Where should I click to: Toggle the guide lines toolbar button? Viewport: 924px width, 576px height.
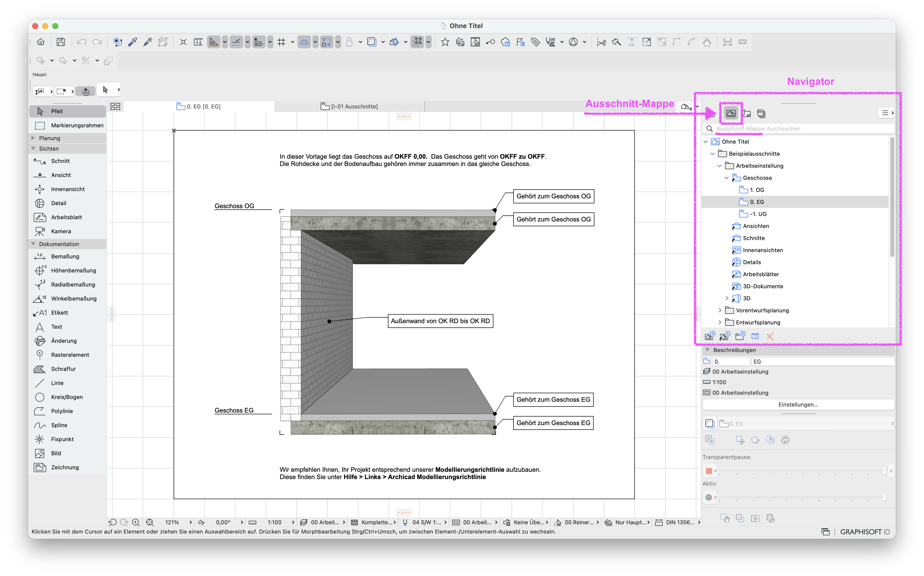point(236,42)
